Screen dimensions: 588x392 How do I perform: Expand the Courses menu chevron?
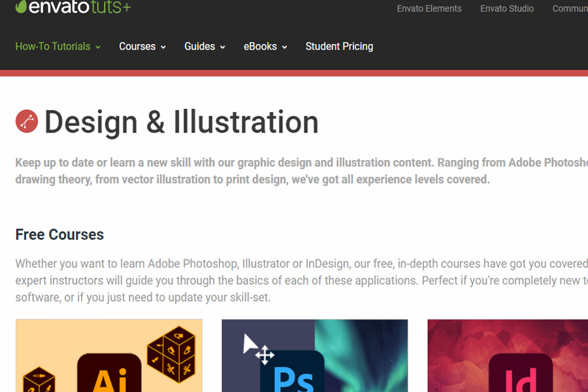click(163, 47)
